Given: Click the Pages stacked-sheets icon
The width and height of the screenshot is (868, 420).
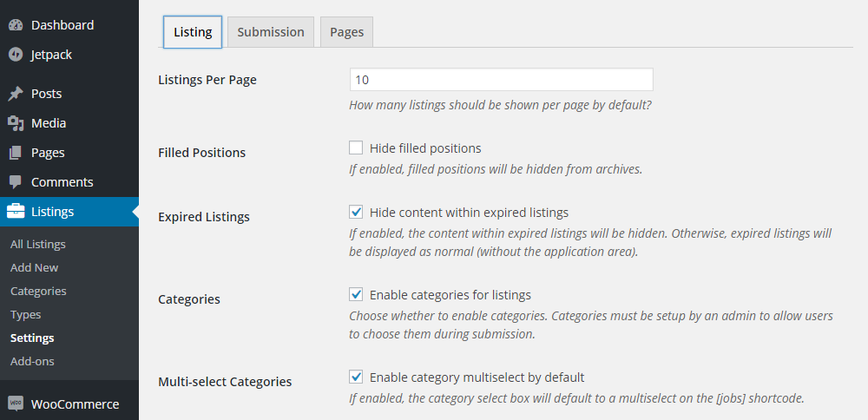Looking at the screenshot, I should click(16, 153).
